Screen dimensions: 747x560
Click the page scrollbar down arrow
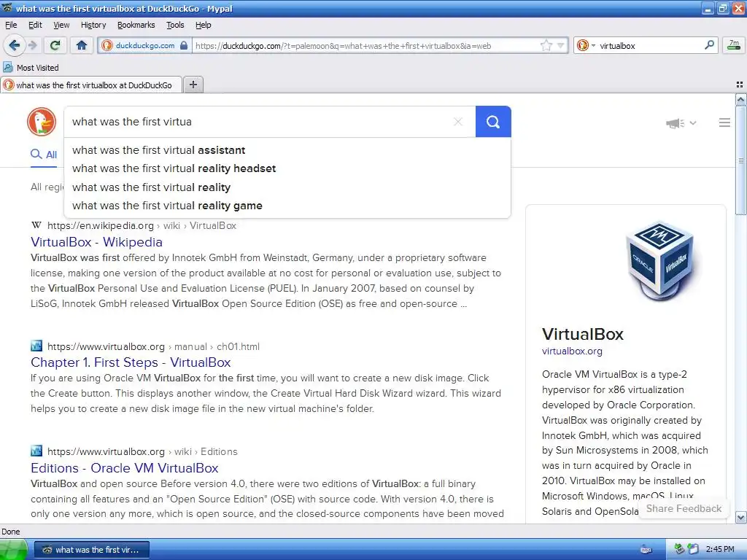tap(741, 517)
